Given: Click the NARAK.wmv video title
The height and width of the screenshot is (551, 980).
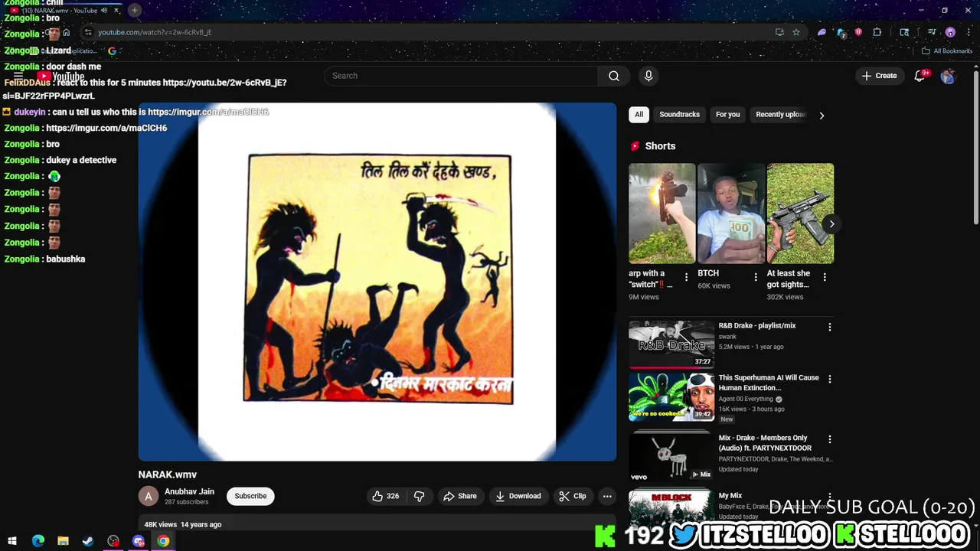Looking at the screenshot, I should click(x=168, y=474).
